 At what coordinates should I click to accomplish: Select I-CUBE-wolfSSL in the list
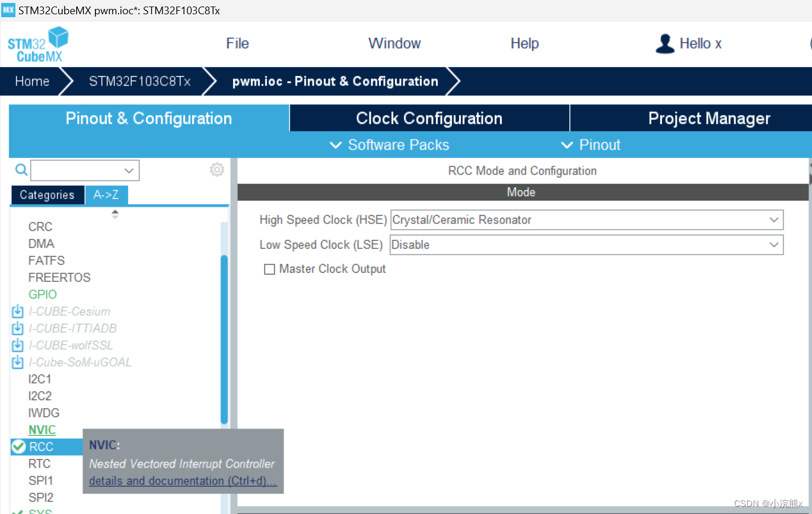(71, 345)
